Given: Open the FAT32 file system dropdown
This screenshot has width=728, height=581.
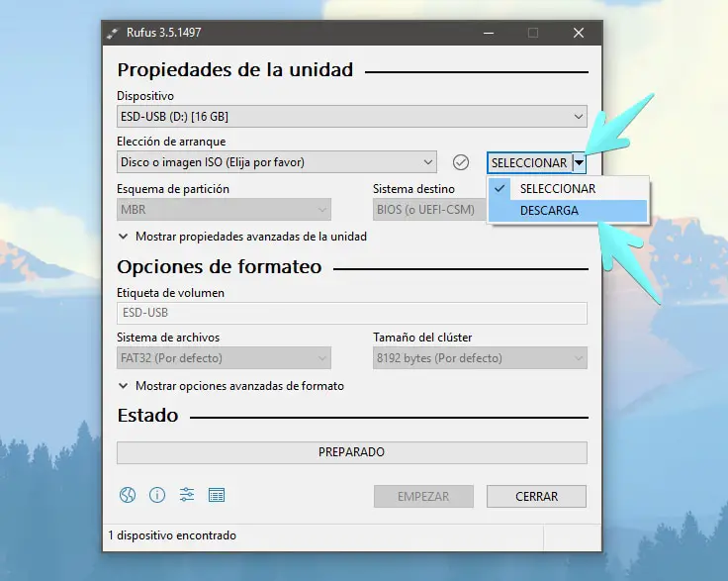Looking at the screenshot, I should coord(224,358).
